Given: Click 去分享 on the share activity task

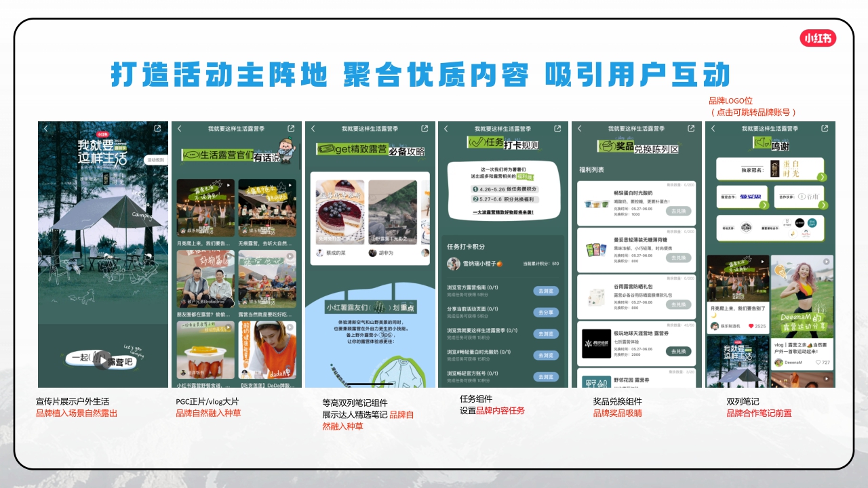Looking at the screenshot, I should coord(546,313).
